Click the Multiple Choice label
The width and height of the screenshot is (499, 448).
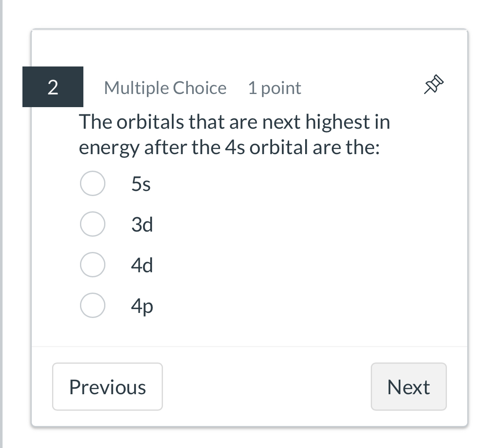165,88
